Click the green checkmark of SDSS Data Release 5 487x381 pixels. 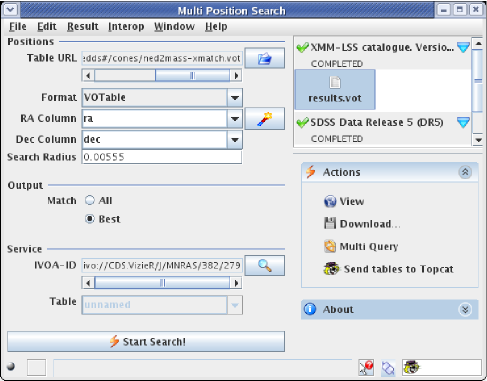click(x=302, y=123)
